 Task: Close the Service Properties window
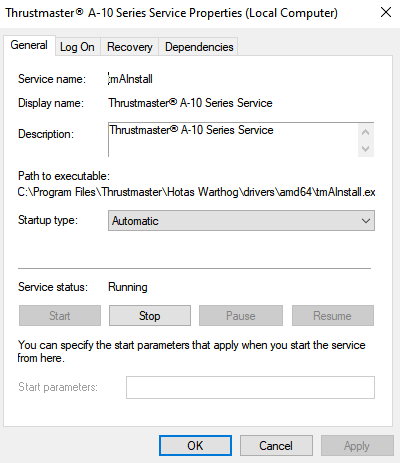click(386, 13)
